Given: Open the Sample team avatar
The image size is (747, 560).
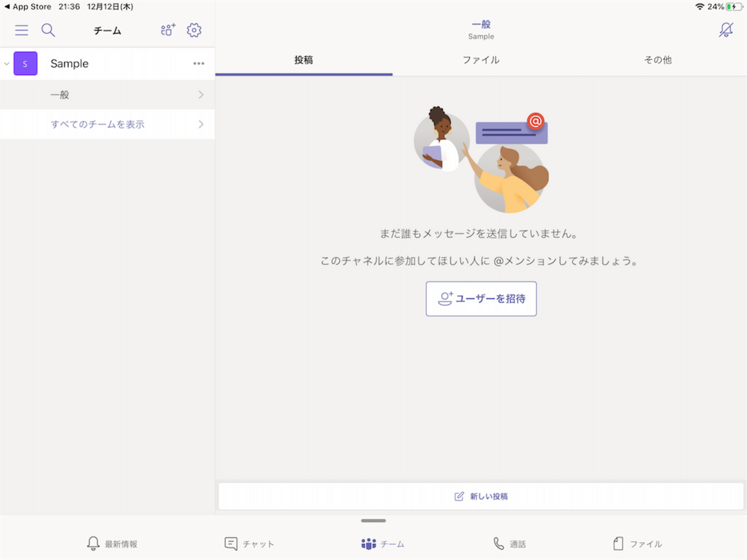Looking at the screenshot, I should (x=25, y=64).
